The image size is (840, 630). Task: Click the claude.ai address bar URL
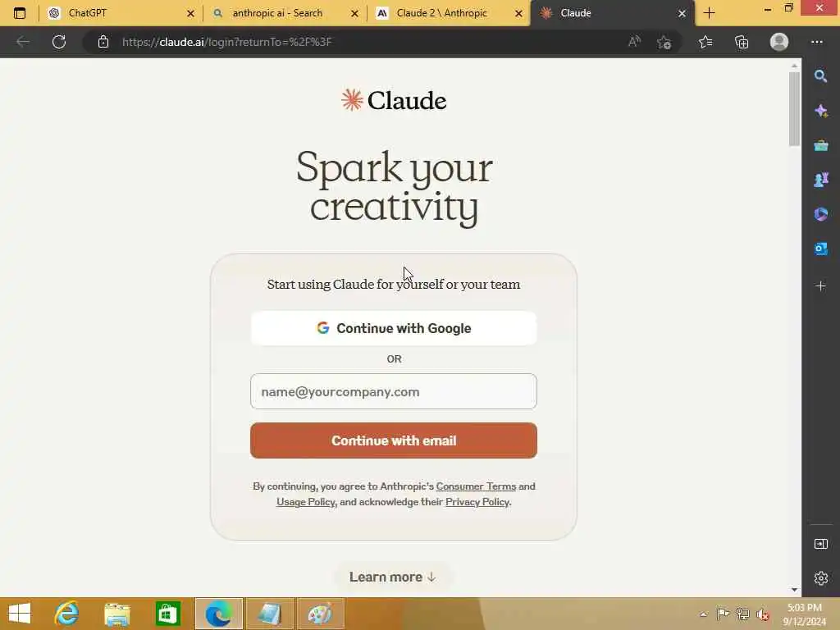(226, 42)
